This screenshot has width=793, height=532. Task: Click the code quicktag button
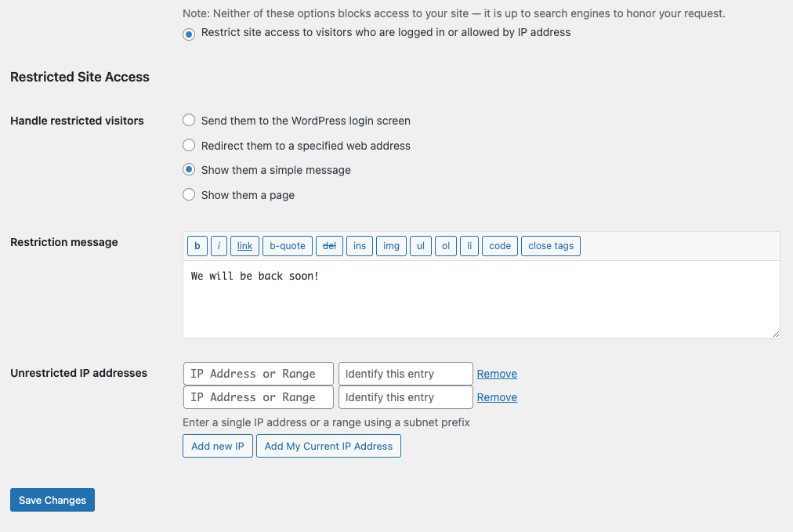[500, 246]
